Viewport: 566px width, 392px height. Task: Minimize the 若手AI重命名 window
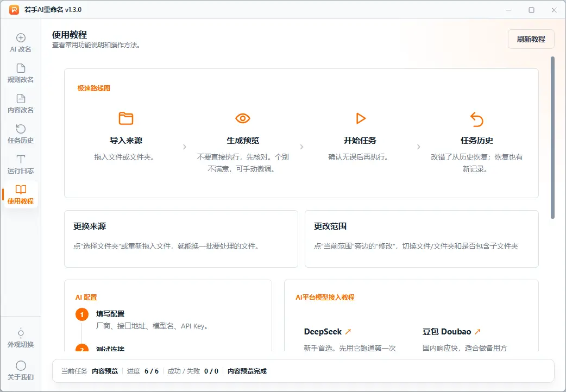[x=509, y=10]
